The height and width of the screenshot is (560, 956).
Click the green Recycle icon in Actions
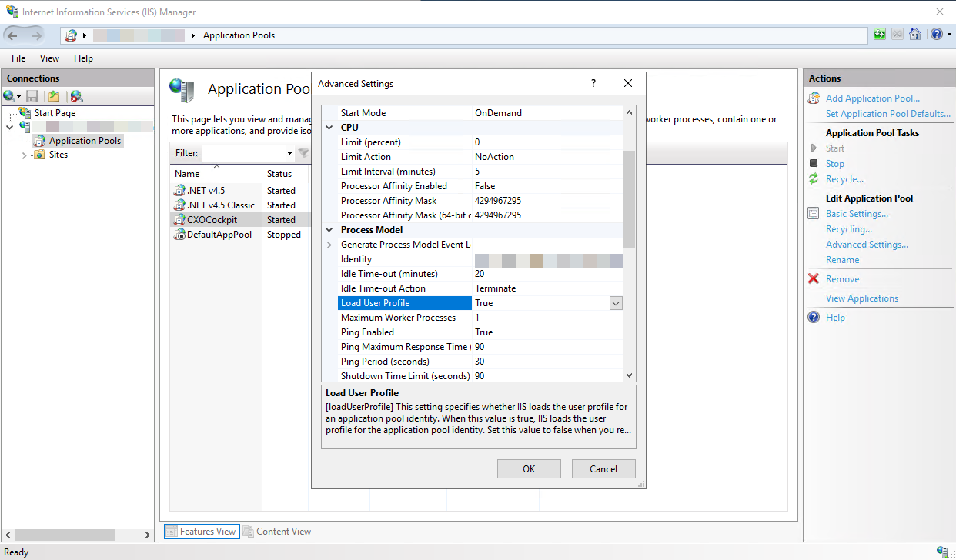point(814,179)
